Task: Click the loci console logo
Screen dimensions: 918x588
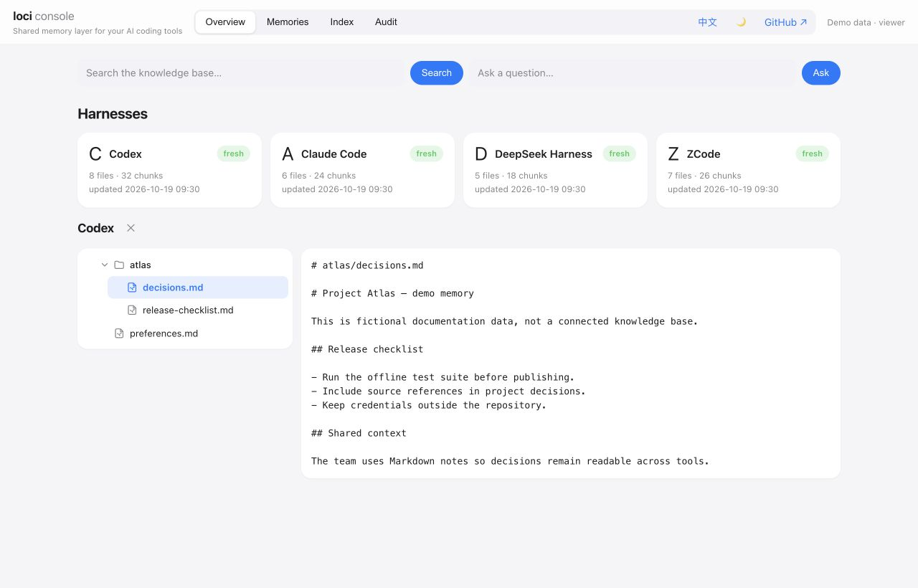Action: click(44, 16)
